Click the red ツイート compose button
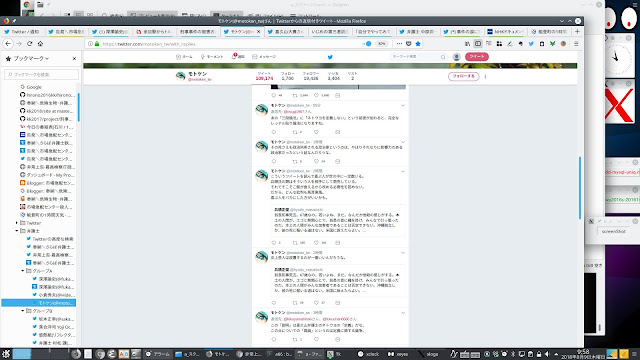640x360 pixels. [x=477, y=57]
